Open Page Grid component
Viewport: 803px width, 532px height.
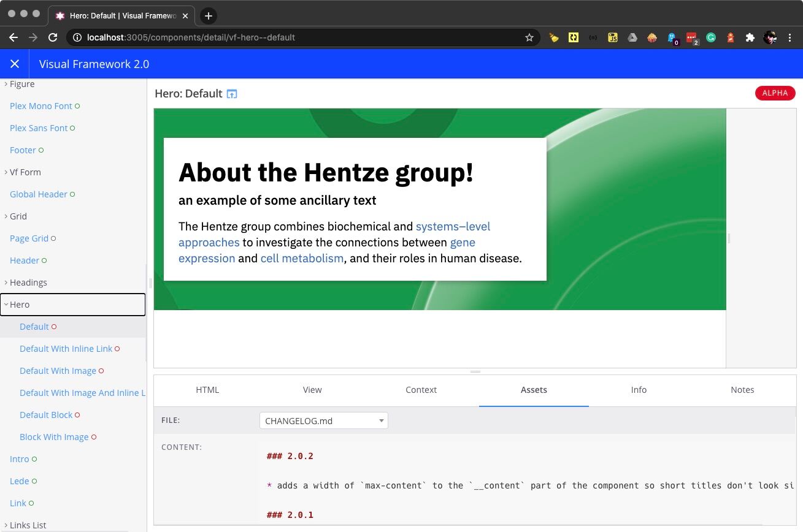pyautogui.click(x=29, y=238)
